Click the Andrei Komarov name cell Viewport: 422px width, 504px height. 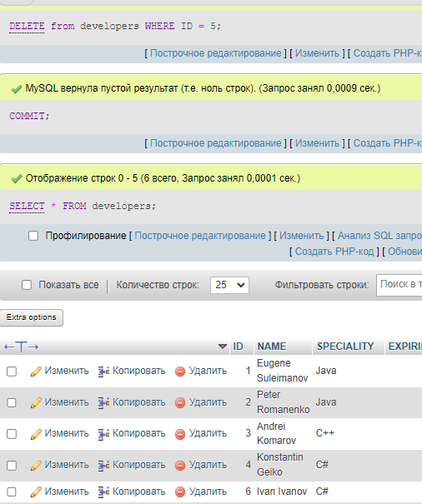[276, 433]
